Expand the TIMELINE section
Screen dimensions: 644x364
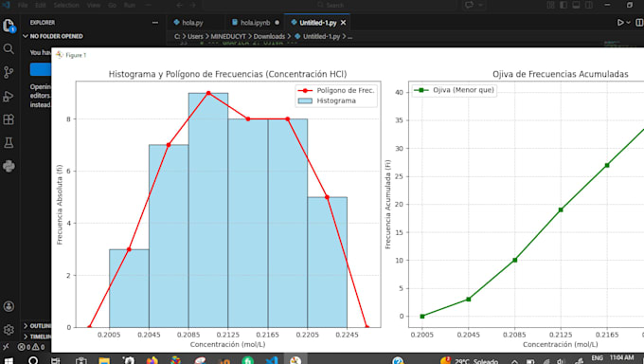pos(37,337)
